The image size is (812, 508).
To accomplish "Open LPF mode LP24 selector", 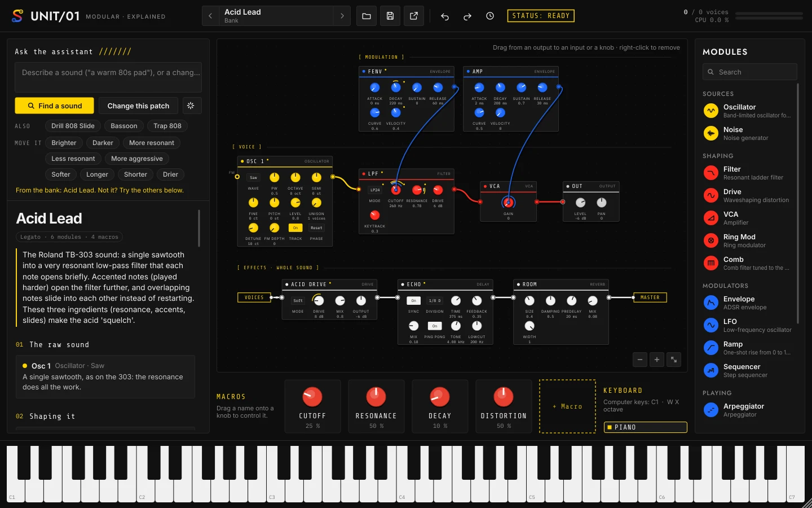I will click(375, 190).
